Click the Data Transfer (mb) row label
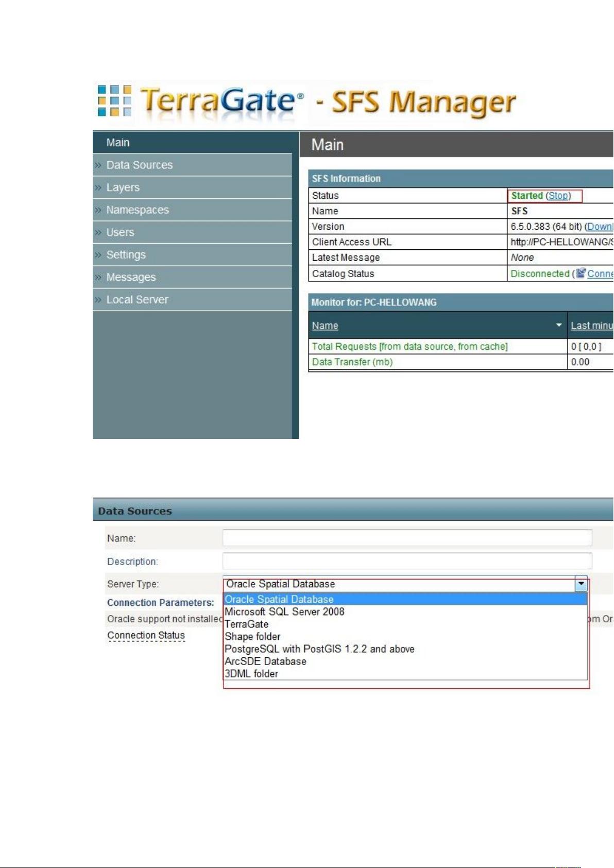 pos(352,362)
